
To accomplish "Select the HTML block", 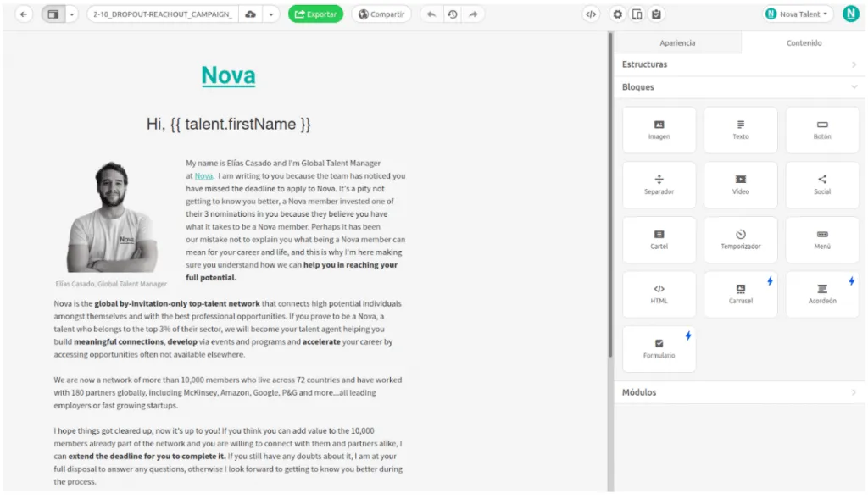I will (x=659, y=294).
